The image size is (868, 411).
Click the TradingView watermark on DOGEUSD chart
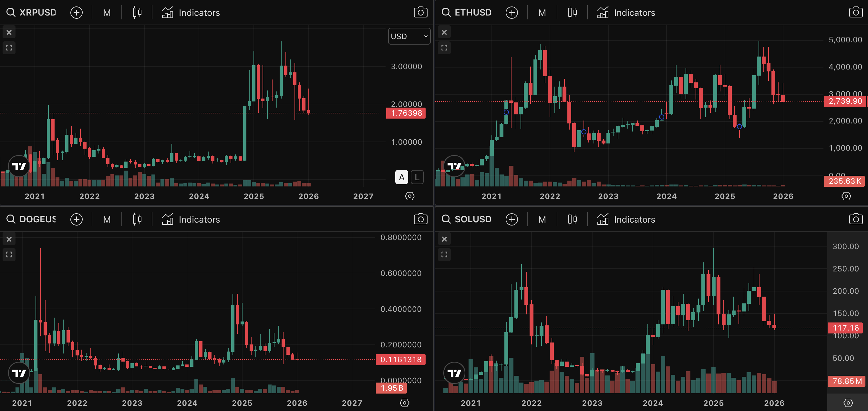click(x=20, y=373)
